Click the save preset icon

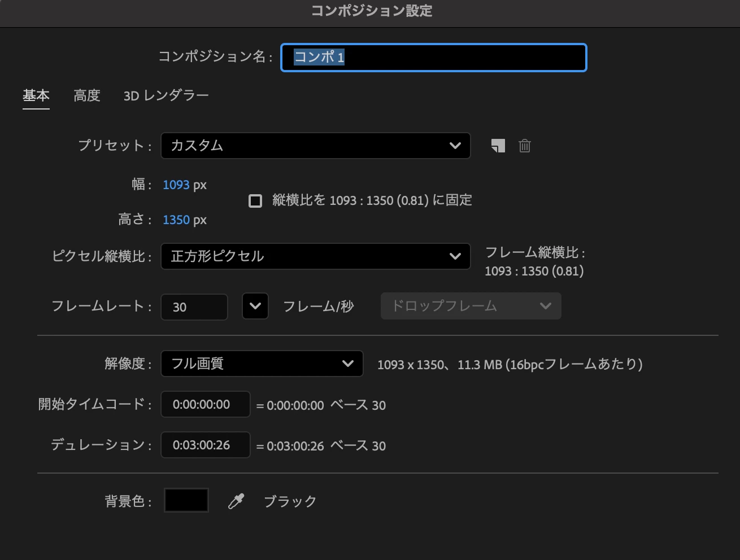498,146
